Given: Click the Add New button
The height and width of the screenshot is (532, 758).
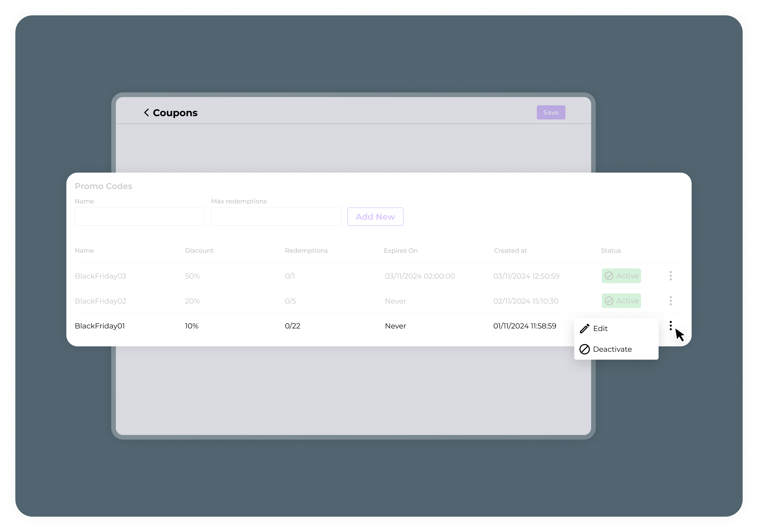Looking at the screenshot, I should tap(375, 217).
